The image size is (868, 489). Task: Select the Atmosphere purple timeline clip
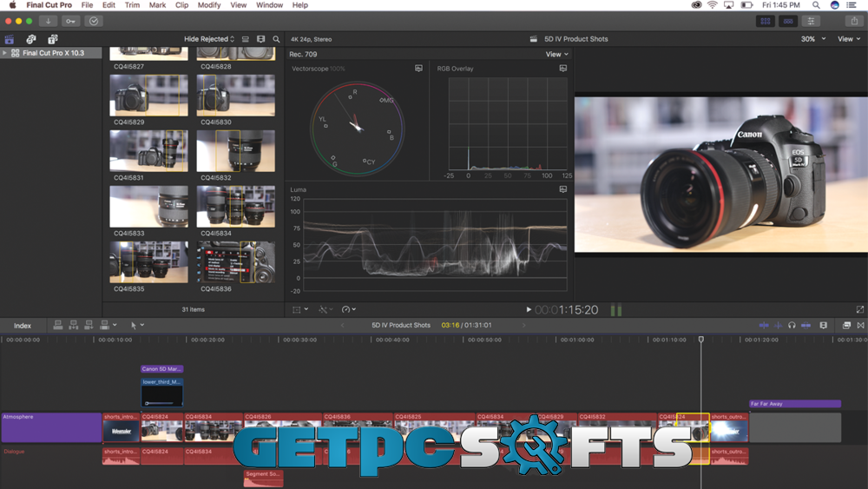[x=51, y=427]
